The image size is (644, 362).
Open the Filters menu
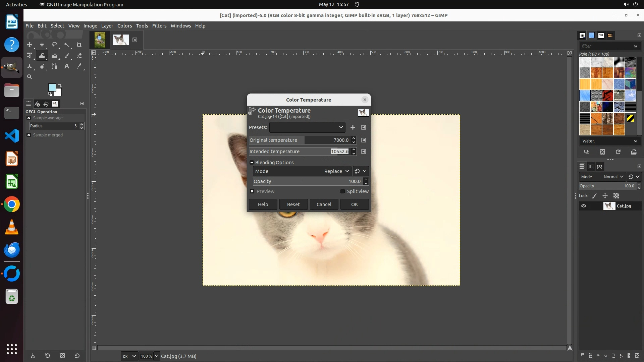coord(159,26)
